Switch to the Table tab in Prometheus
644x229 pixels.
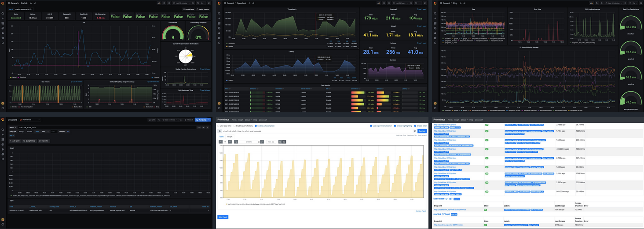click(x=221, y=137)
